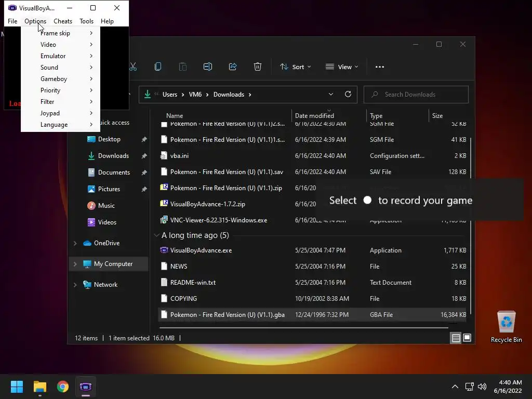532x399 pixels.
Task: Go to Users in the address breadcrumb
Action: coord(170,95)
